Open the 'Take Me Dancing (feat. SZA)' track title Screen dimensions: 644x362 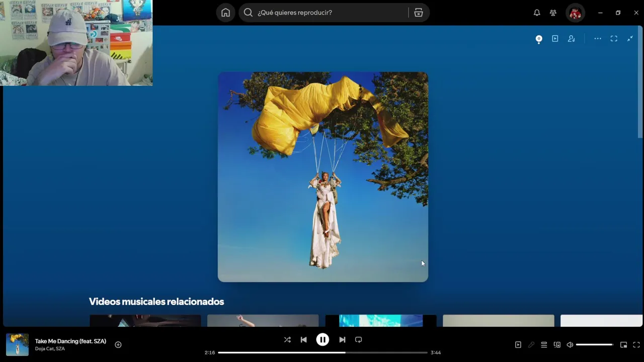coord(70,341)
